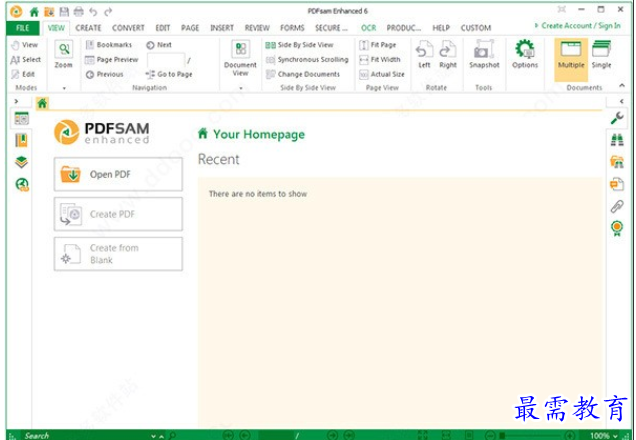Switch to the OCR tab

pyautogui.click(x=369, y=28)
